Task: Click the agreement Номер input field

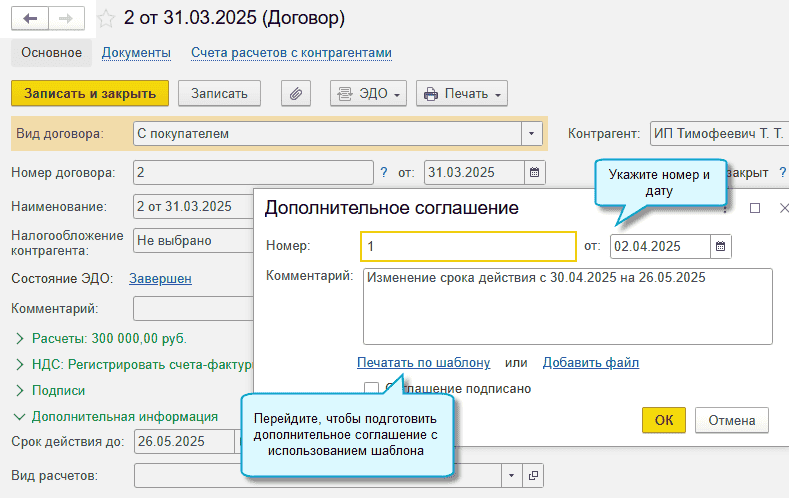Action: pyautogui.click(x=467, y=246)
